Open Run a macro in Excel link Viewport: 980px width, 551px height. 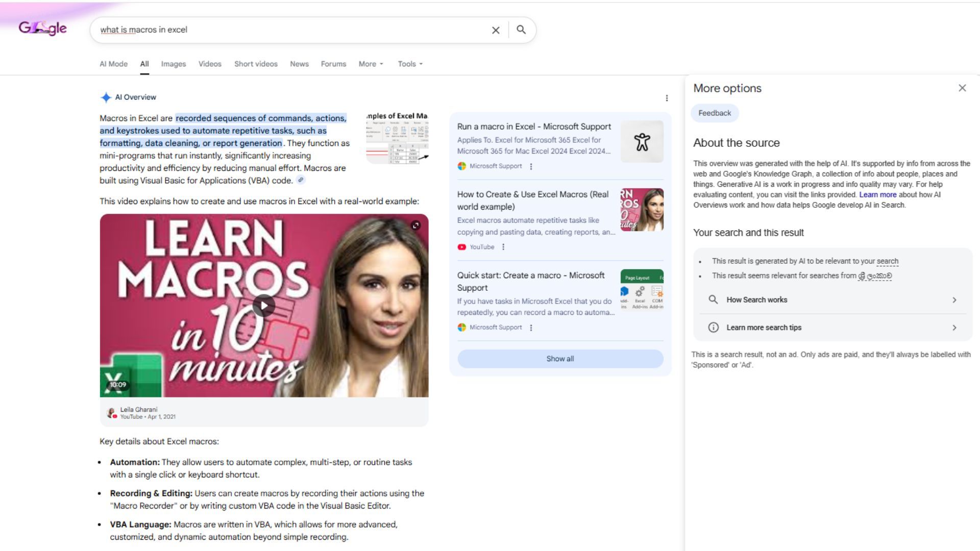click(x=534, y=127)
